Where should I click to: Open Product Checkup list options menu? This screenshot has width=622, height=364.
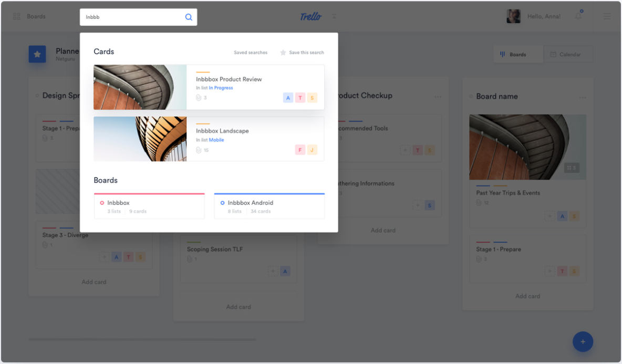click(x=438, y=97)
